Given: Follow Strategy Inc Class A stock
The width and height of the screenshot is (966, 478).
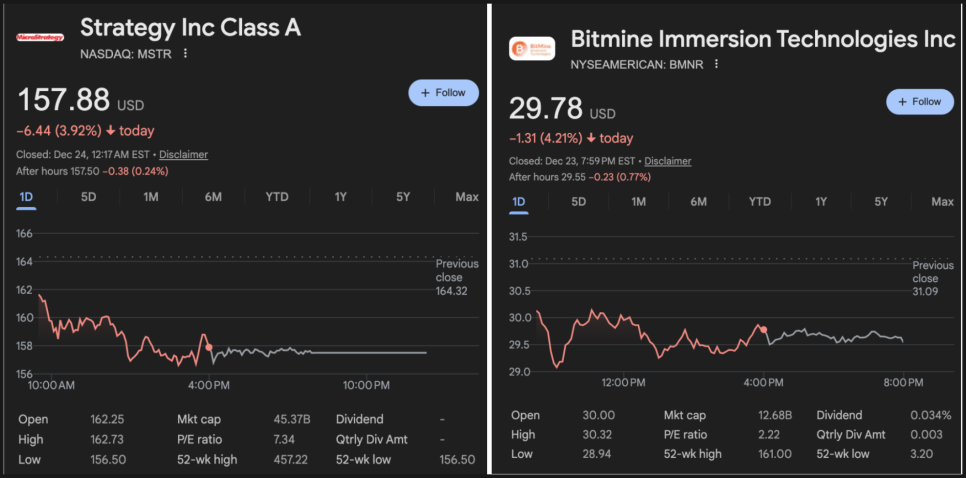Looking at the screenshot, I should click(x=443, y=92).
